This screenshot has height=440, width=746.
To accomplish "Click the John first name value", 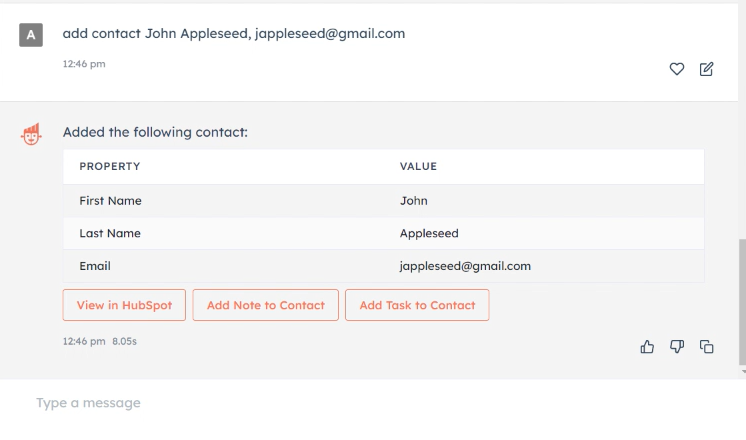I will pos(414,200).
